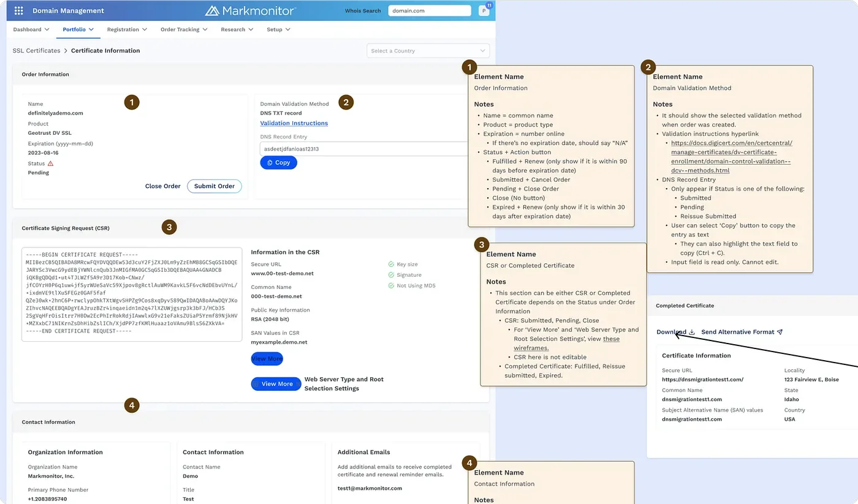Click the Not Using MD5 checkmark icon
858x504 pixels.
click(391, 285)
